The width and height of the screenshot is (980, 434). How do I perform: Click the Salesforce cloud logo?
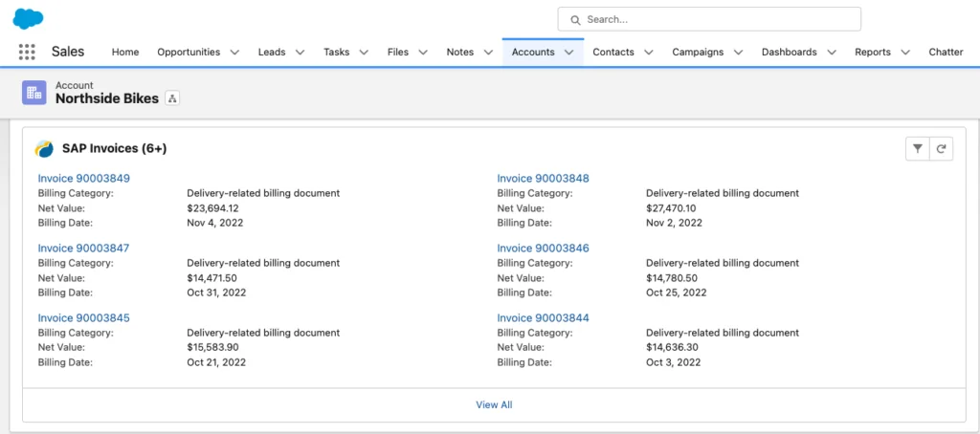coord(28,19)
